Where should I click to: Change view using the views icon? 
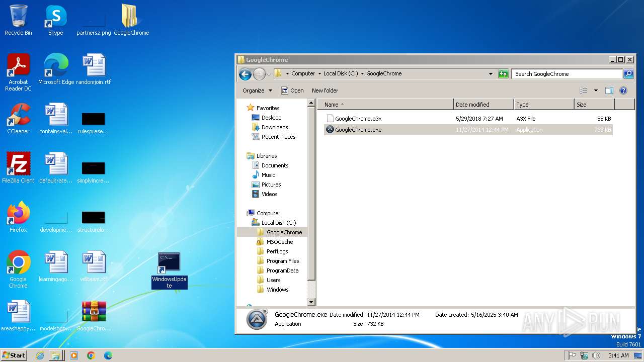tap(584, 90)
